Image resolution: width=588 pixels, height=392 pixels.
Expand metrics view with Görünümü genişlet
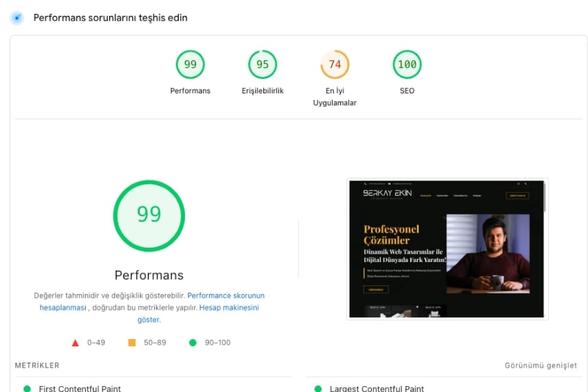click(x=540, y=366)
